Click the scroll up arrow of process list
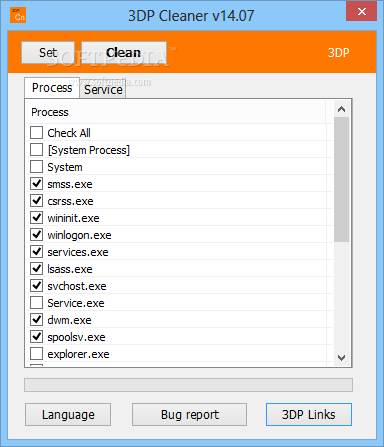 pyautogui.click(x=341, y=109)
